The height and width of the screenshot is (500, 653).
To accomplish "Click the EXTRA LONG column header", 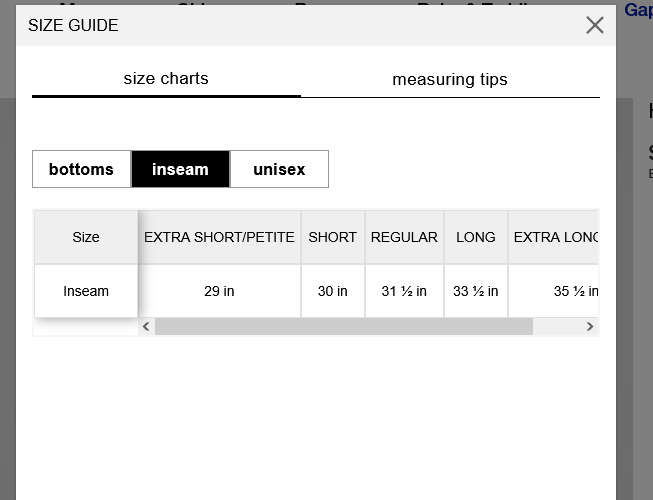I will (553, 237).
